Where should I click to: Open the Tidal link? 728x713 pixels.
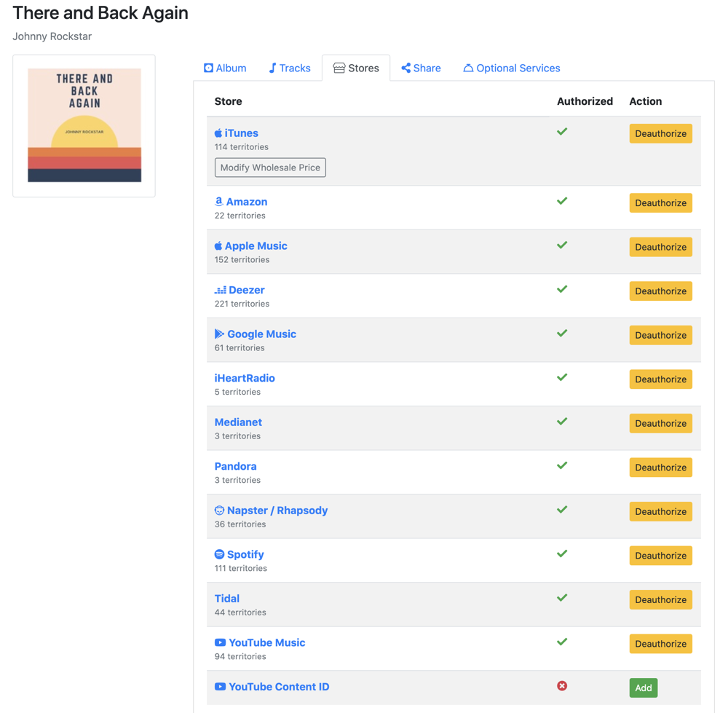[x=227, y=599]
